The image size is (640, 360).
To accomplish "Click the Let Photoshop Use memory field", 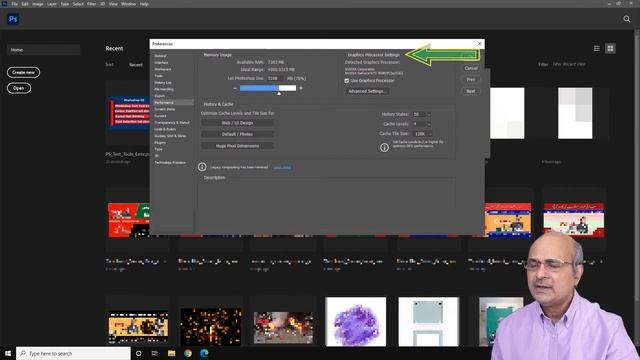I will pos(275,78).
